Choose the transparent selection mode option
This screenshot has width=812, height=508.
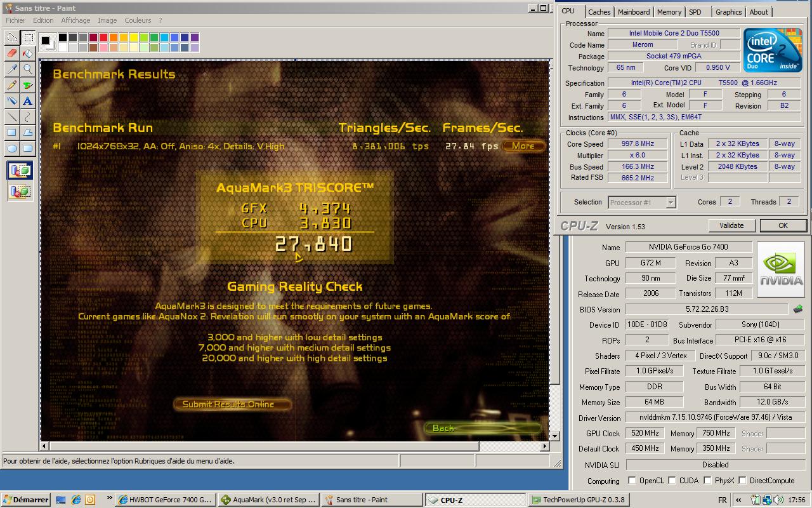point(20,191)
